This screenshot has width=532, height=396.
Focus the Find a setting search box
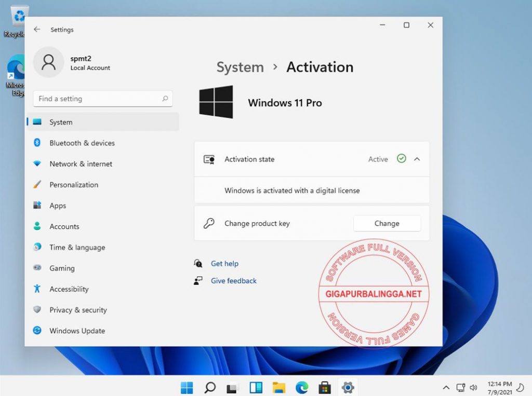point(103,99)
